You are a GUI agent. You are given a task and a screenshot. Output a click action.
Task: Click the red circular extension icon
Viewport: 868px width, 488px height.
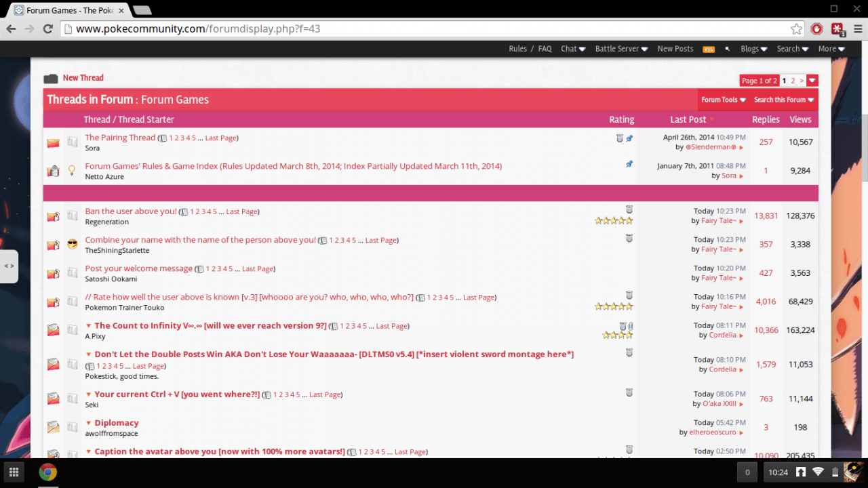click(817, 29)
